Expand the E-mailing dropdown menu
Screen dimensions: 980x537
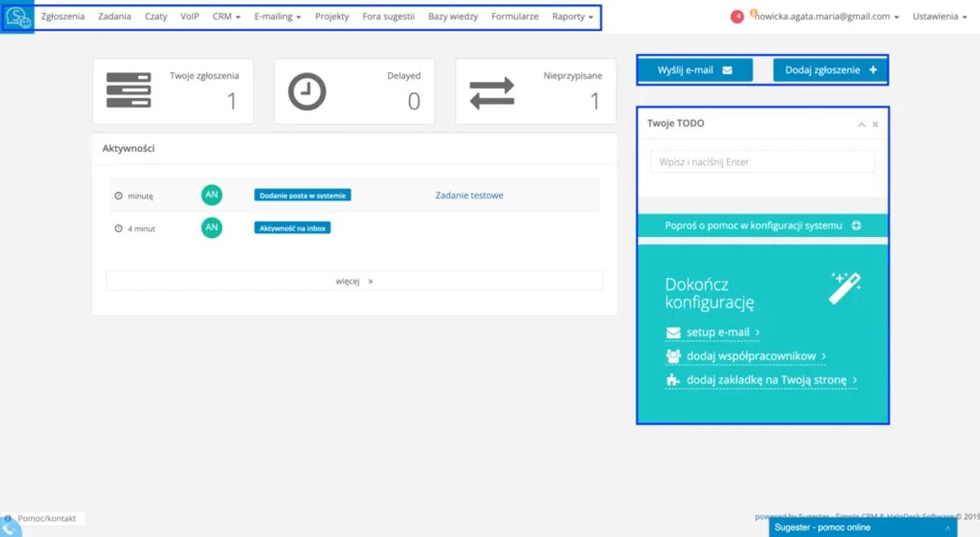[278, 16]
